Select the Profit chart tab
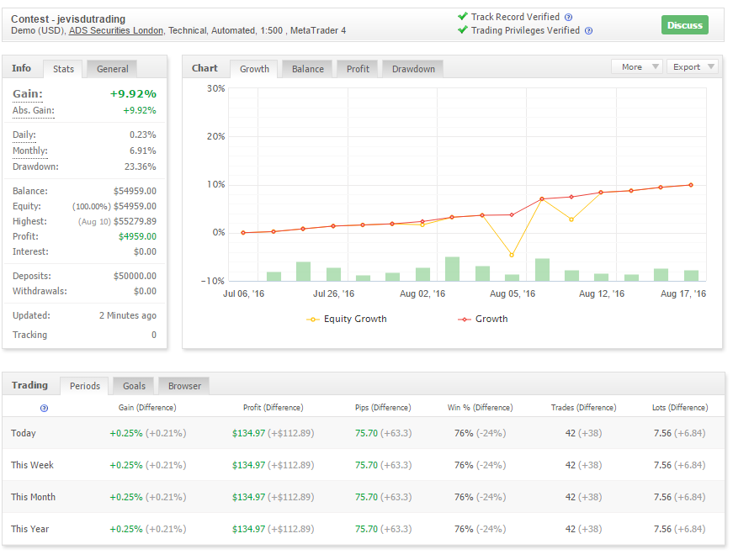733x560 pixels. 358,69
